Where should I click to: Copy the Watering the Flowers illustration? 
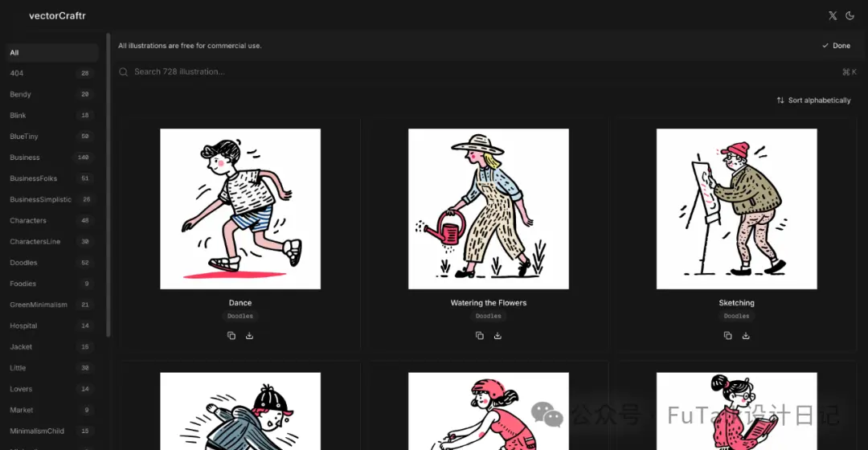[x=479, y=335]
